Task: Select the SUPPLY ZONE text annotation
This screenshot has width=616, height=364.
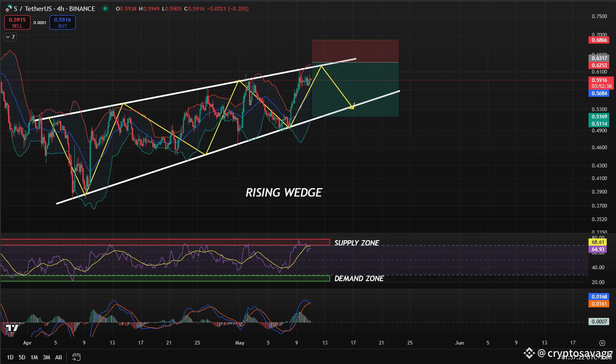Action: (x=356, y=243)
